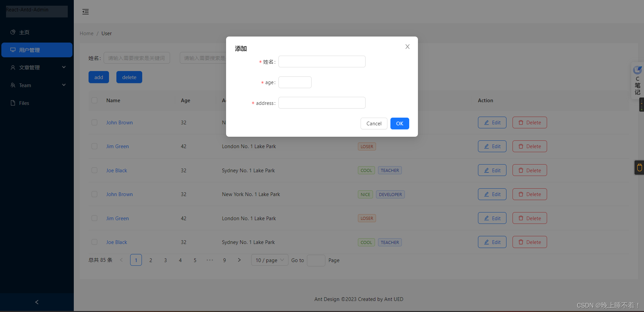644x312 pixels.
Task: Check the checkbox for the Joe Black row
Action: (x=94, y=170)
